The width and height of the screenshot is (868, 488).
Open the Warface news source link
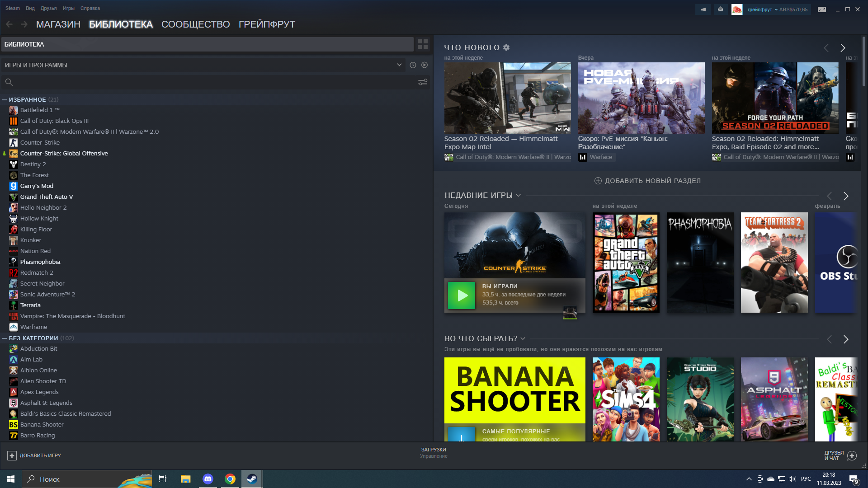tap(596, 157)
